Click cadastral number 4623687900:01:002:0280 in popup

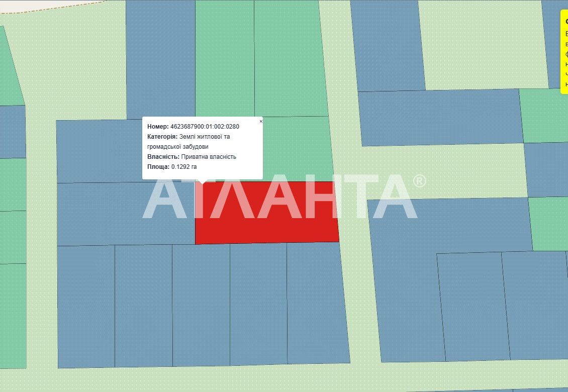(205, 127)
